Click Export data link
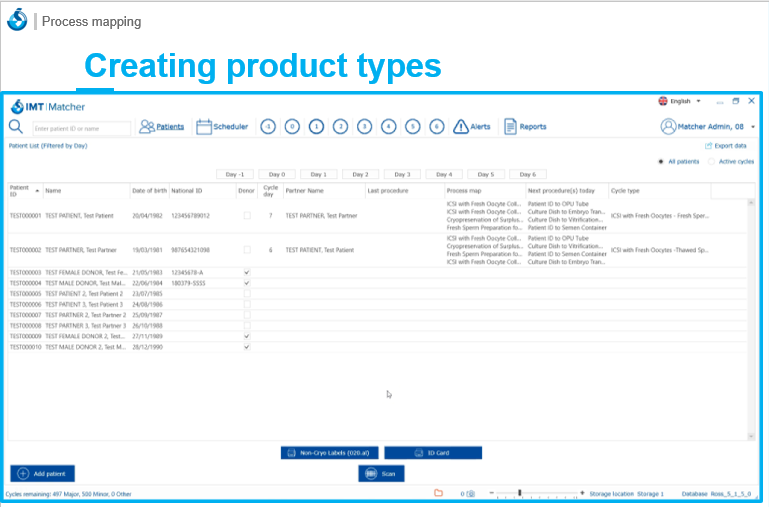The image size is (769, 507). click(725, 146)
